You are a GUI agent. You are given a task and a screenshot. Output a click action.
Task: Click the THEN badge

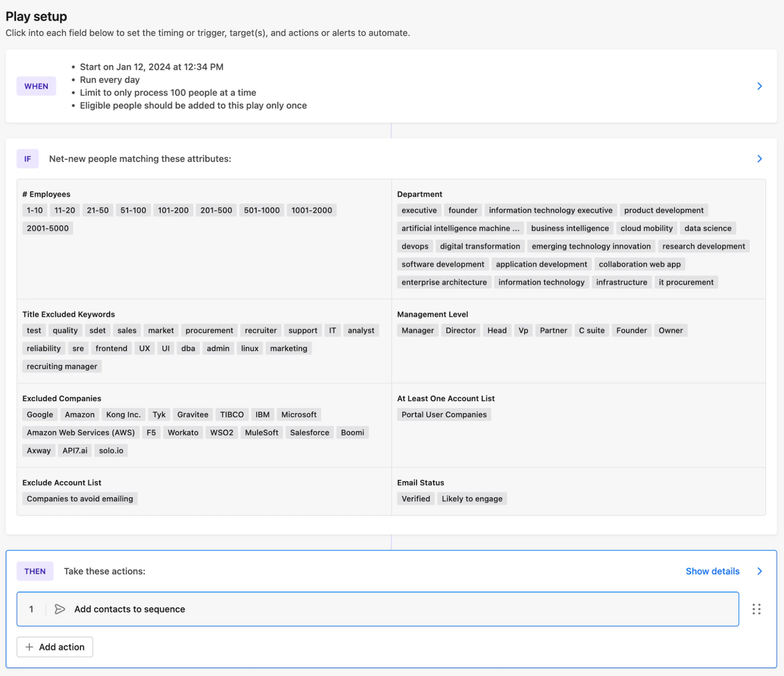click(x=34, y=571)
